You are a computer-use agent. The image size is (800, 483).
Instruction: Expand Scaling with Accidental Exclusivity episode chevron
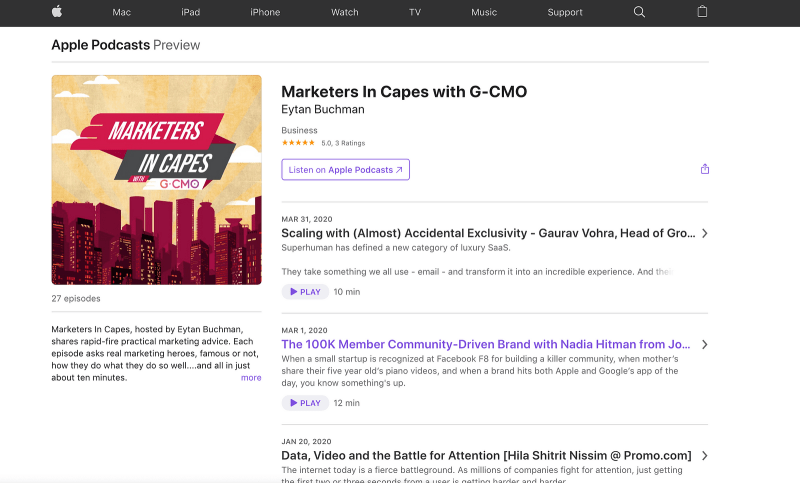pyautogui.click(x=705, y=233)
